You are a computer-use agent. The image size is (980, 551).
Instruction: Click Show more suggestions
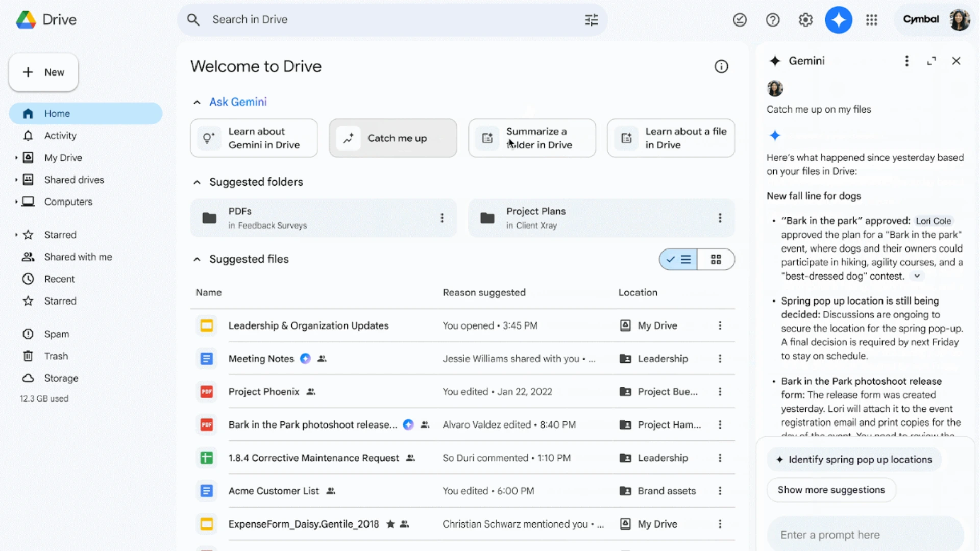pos(831,490)
